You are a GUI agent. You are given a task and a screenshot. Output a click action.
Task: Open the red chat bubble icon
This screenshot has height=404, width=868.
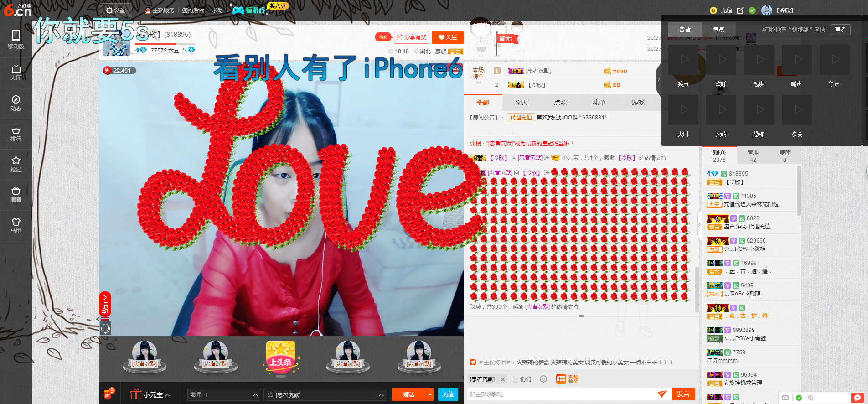pos(857,398)
